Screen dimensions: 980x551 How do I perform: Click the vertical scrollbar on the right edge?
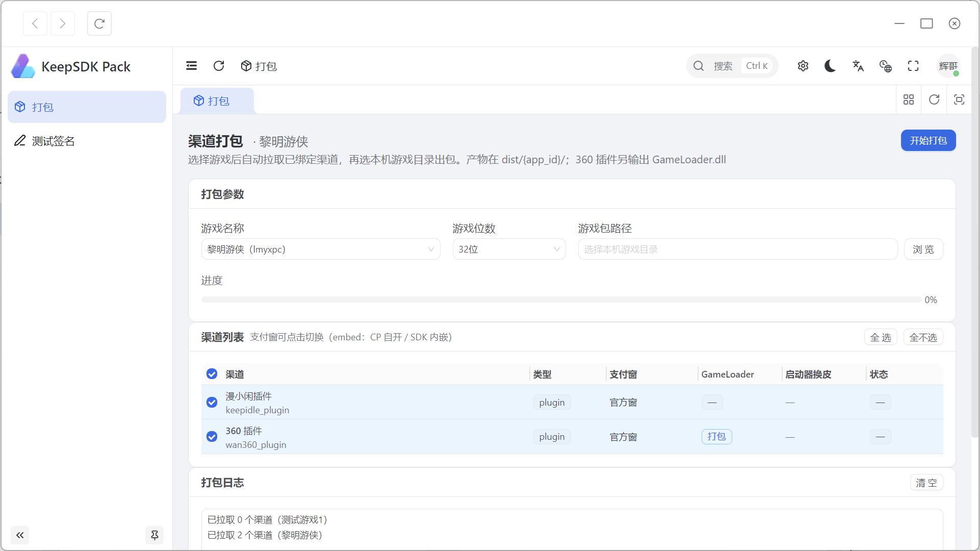(x=975, y=242)
